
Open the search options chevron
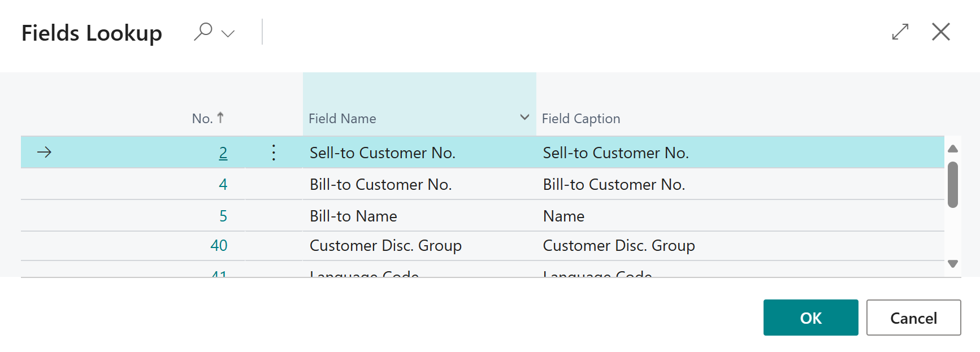tap(228, 33)
